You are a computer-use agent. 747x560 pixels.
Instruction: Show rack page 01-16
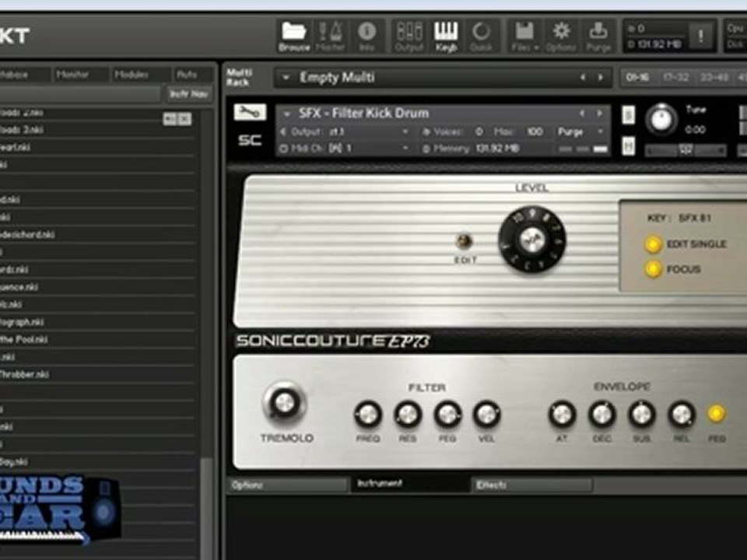(x=638, y=77)
